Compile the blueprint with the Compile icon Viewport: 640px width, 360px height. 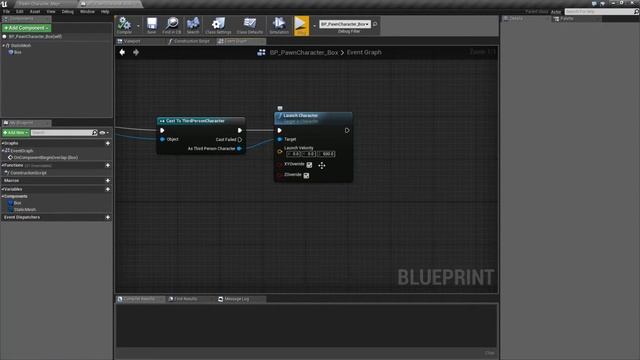124,24
